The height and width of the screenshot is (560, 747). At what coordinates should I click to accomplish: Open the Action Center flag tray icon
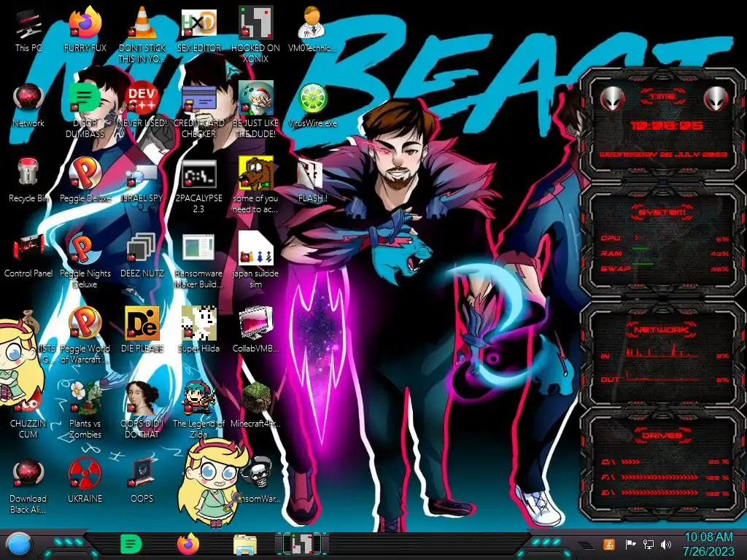pos(631,544)
